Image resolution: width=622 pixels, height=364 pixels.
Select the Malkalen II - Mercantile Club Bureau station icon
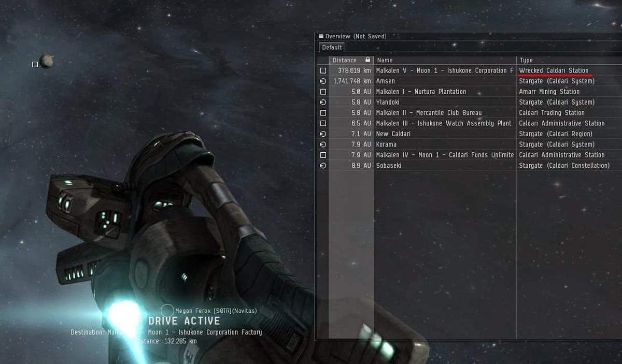pyautogui.click(x=323, y=113)
